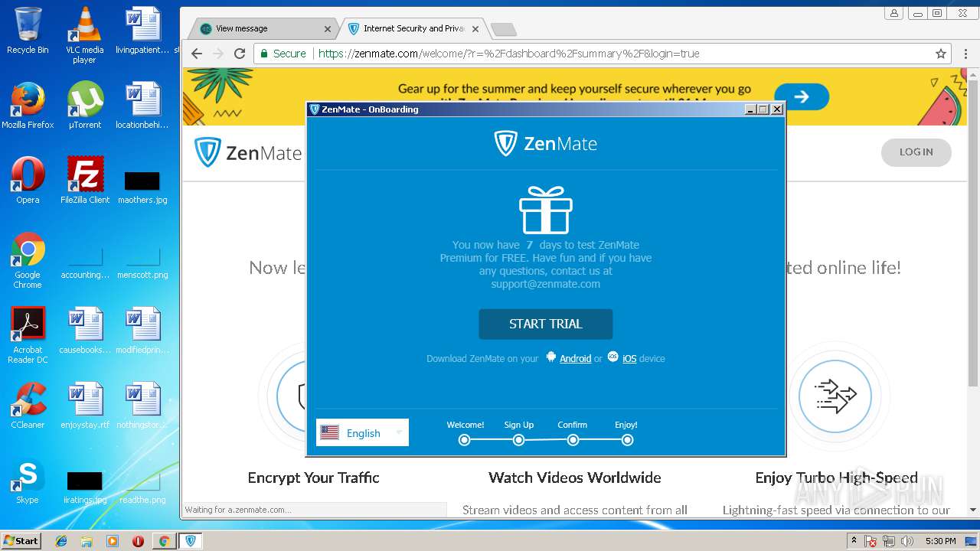Select the enjoystay.rtf desktop file
Screen dimensions: 980x551
[85, 406]
